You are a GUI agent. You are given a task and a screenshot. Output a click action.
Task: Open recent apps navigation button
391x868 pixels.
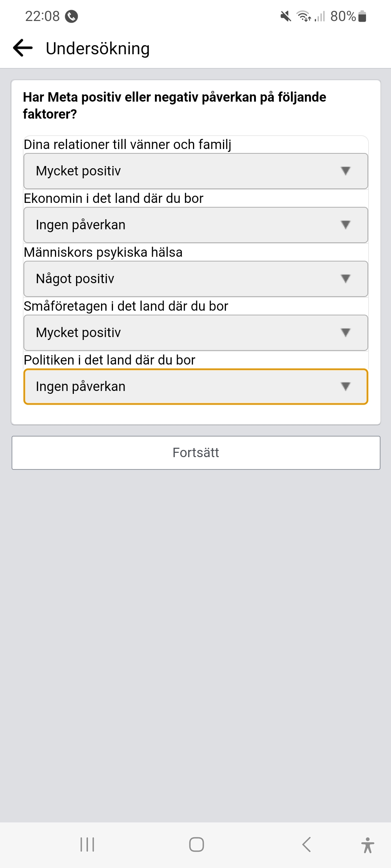[87, 845]
